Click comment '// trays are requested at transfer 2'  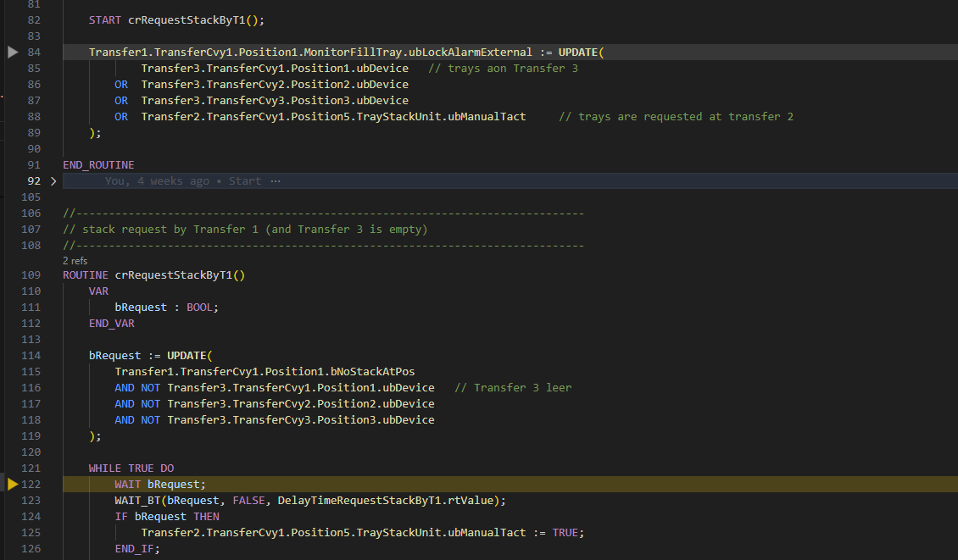click(676, 117)
